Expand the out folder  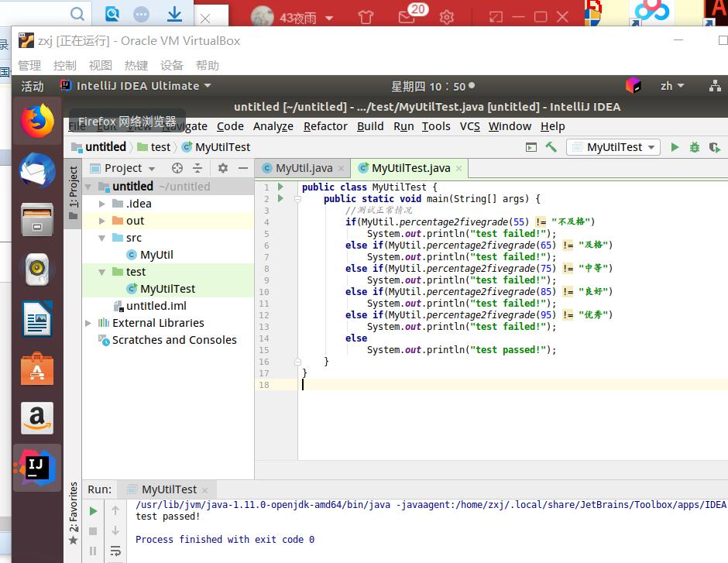click(102, 221)
